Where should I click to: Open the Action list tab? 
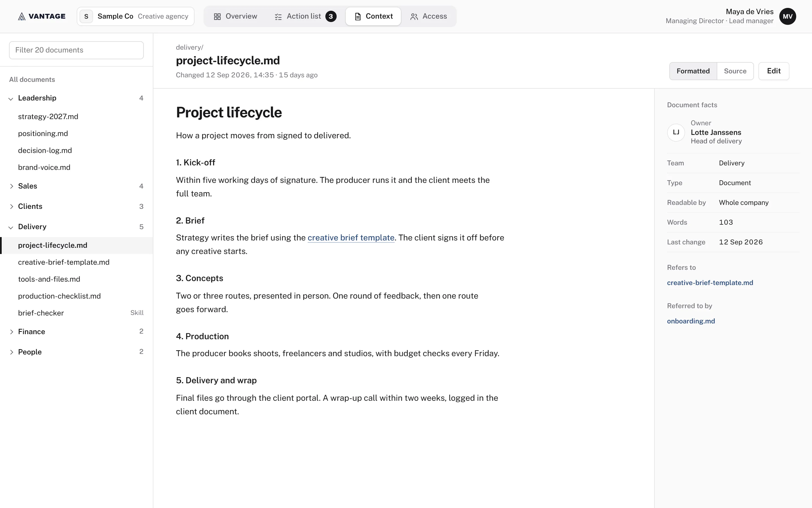click(305, 16)
